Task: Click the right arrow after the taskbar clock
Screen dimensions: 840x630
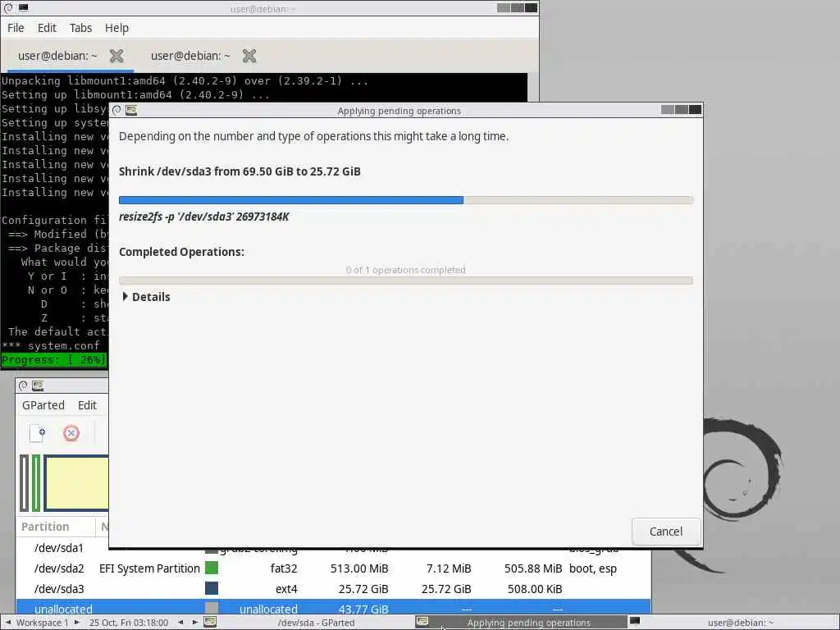Action: [195, 623]
